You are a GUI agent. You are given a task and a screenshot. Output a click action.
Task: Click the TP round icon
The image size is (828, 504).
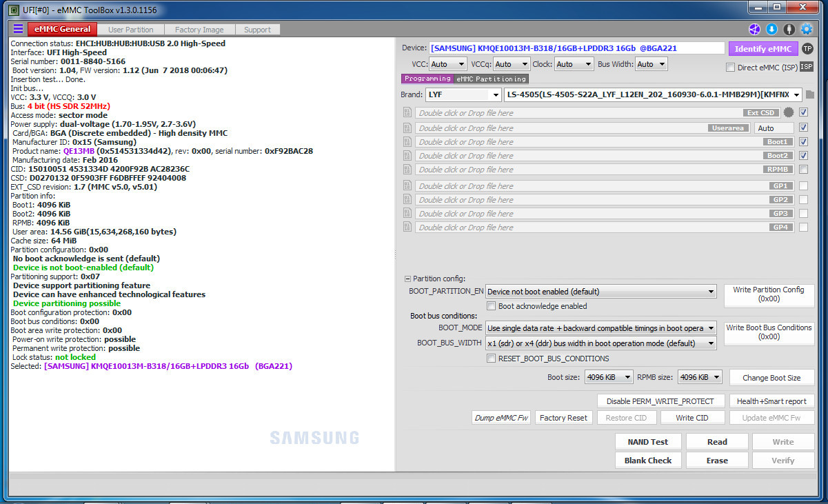[x=807, y=48]
